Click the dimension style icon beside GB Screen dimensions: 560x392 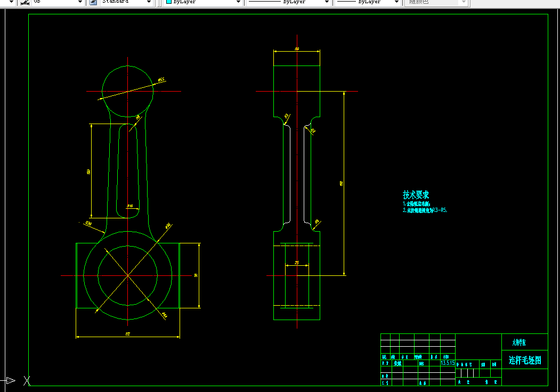[x=25, y=2]
